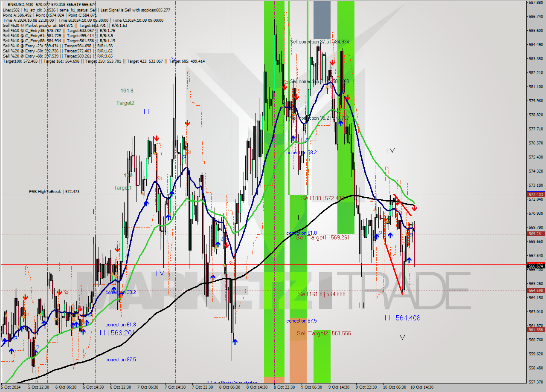
Task: Click the 'Sell %10 @ C_Entry38' line
Action: 59,30
